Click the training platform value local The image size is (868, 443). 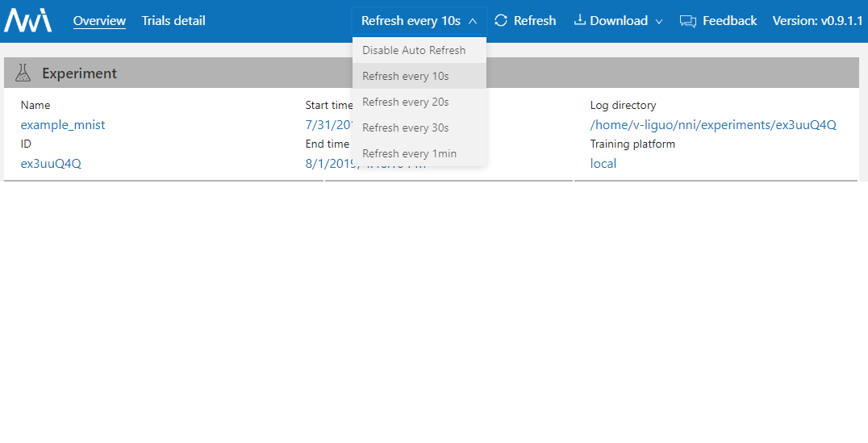[x=603, y=164]
